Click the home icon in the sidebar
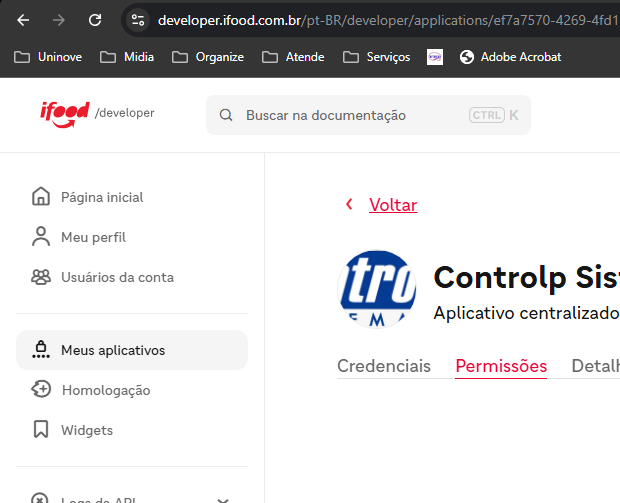Viewport: 620px width, 503px height. click(x=41, y=197)
